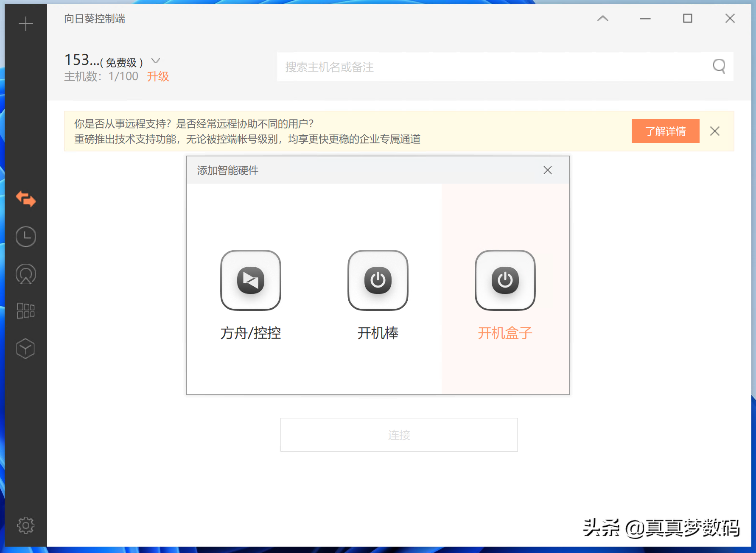Expand the account dropdown chevron

point(156,61)
